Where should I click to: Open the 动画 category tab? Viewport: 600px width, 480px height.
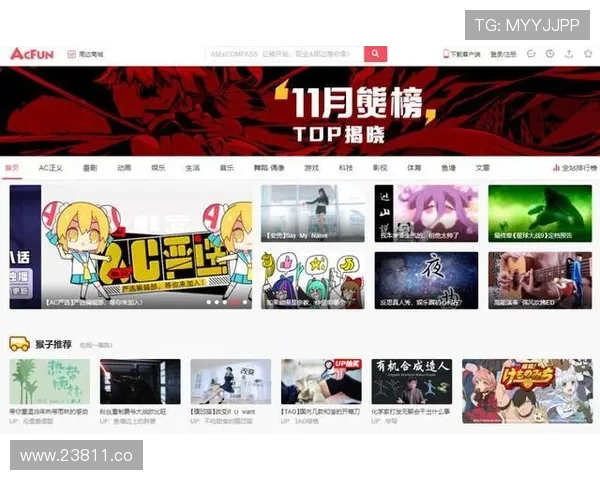124,168
